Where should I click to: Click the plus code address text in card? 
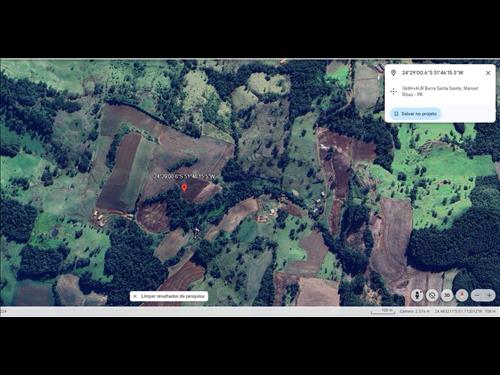440,91
